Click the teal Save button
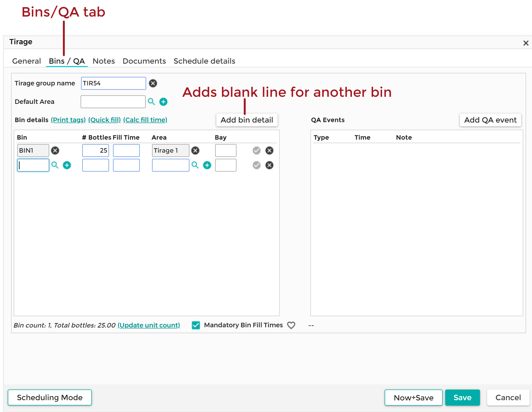The width and height of the screenshot is (532, 412). coord(462,397)
